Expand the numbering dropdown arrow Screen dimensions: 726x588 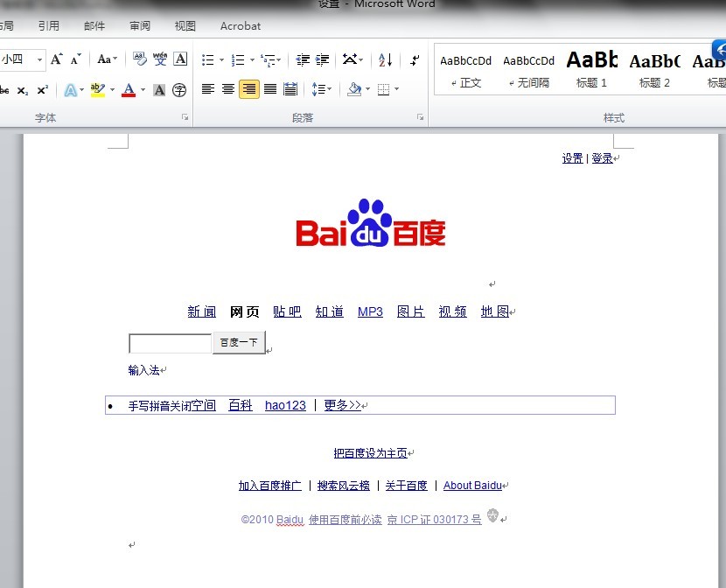click(x=252, y=59)
